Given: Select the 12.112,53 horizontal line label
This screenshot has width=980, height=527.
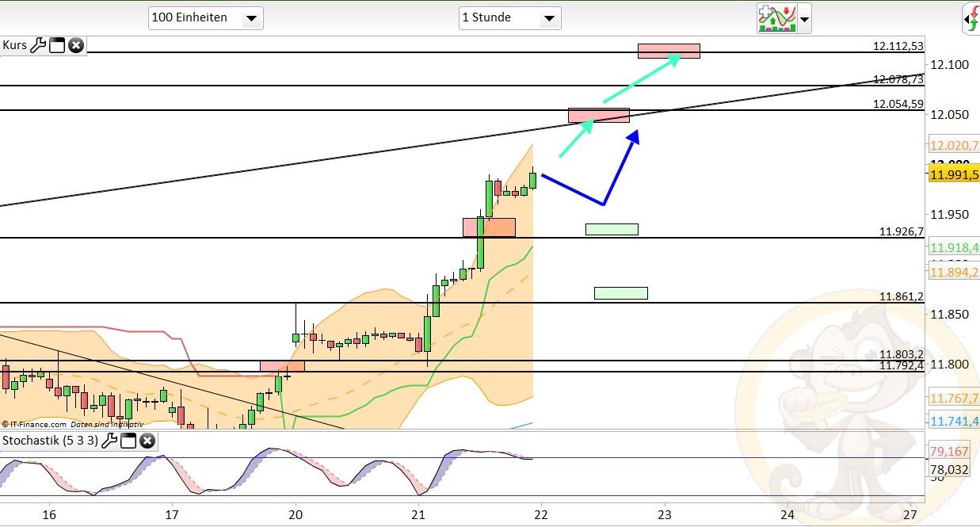Looking at the screenshot, I should point(898,46).
